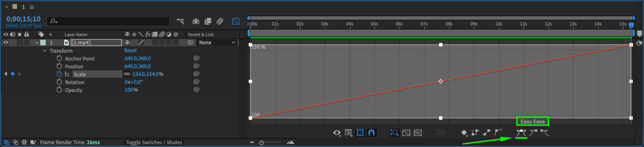Toggle Show Transform Box for multiple keys
Viewport: 644px width, 147px height.
pos(360,132)
